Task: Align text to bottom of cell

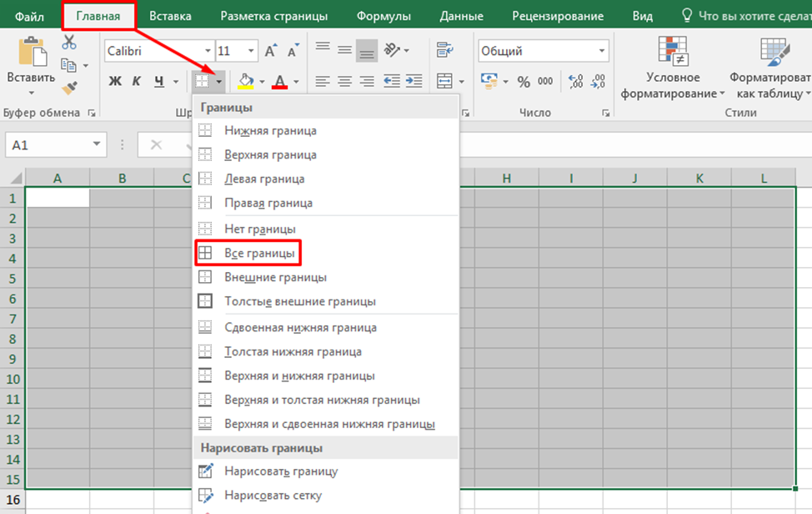Action: point(367,51)
